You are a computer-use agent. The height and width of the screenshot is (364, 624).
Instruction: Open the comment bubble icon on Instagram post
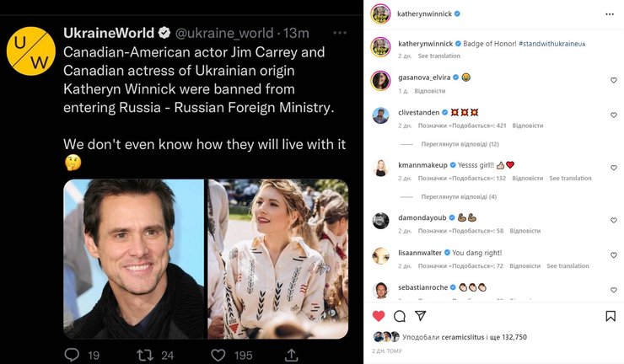400,316
